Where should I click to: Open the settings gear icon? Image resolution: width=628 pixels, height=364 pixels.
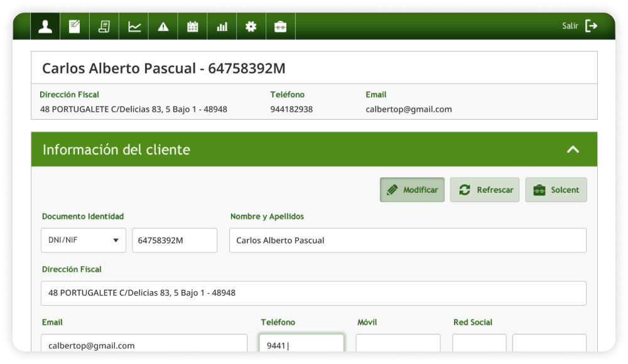point(251,26)
